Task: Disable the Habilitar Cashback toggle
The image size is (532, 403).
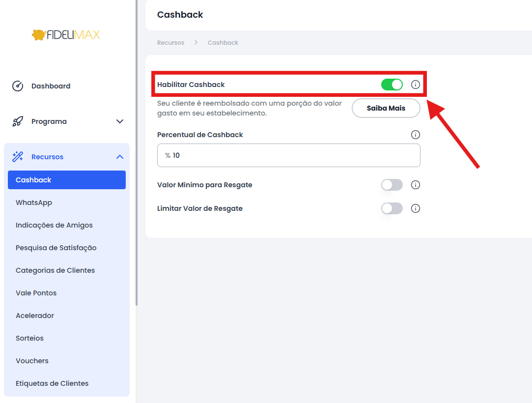Action: pos(392,85)
